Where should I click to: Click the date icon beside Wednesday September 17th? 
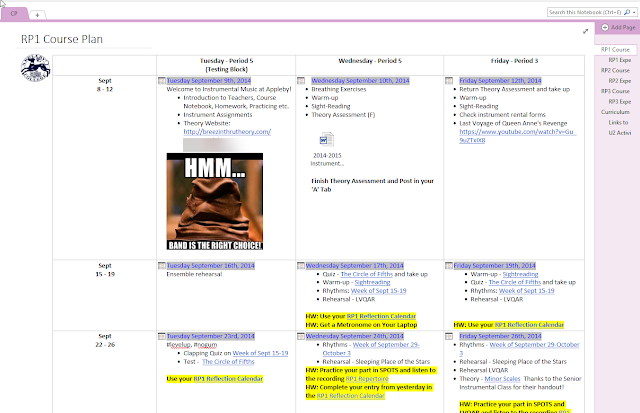point(301,266)
